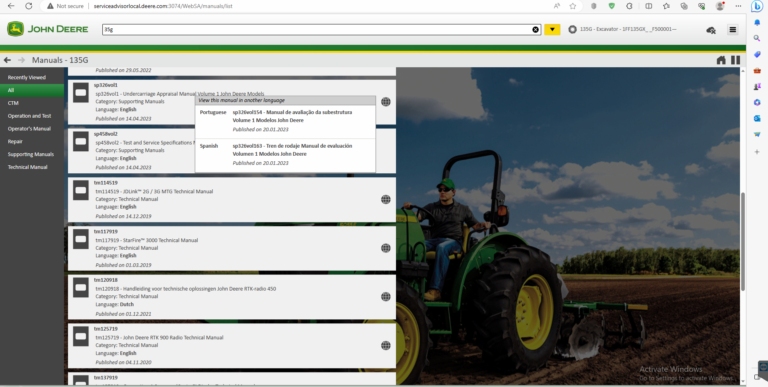Go to Home via house icon

(721, 60)
